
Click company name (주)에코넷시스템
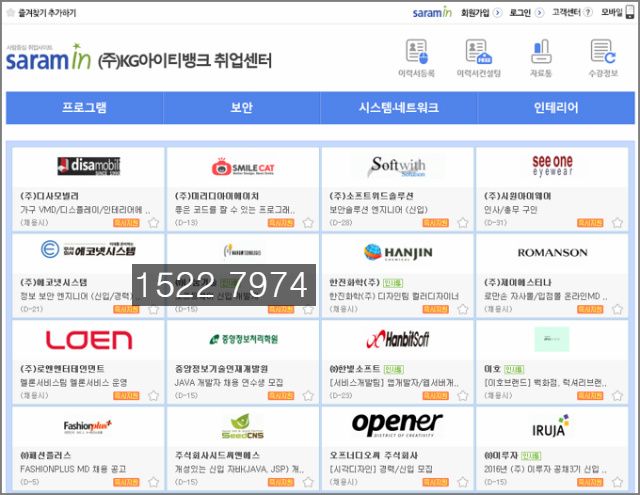(54, 282)
